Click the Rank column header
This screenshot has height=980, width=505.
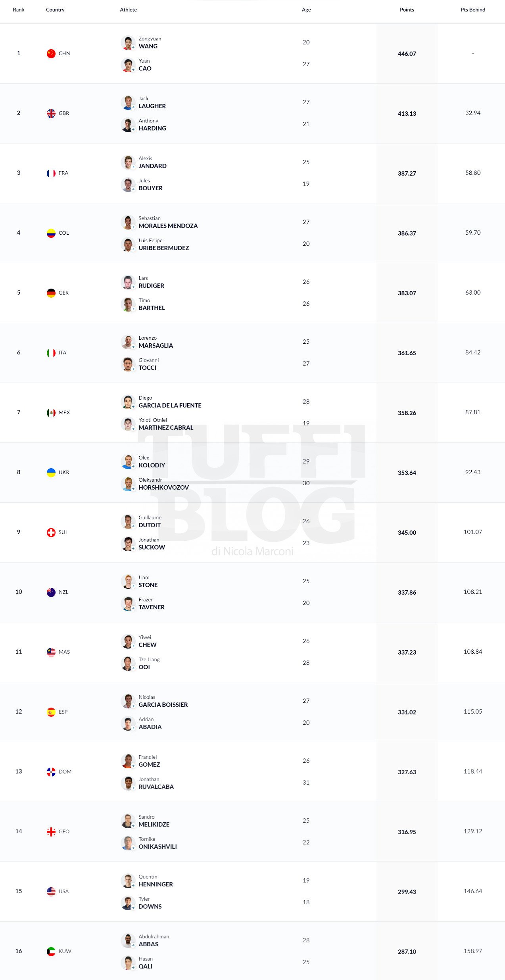19,10
